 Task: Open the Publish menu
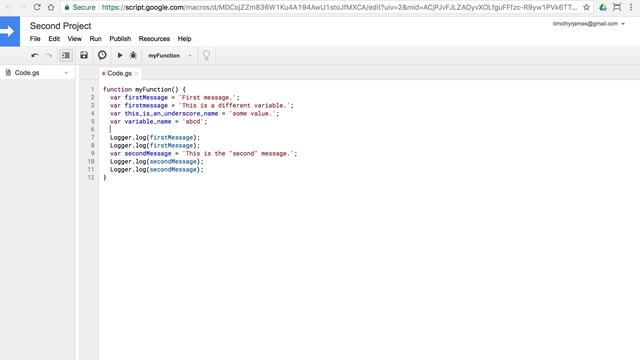[120, 39]
